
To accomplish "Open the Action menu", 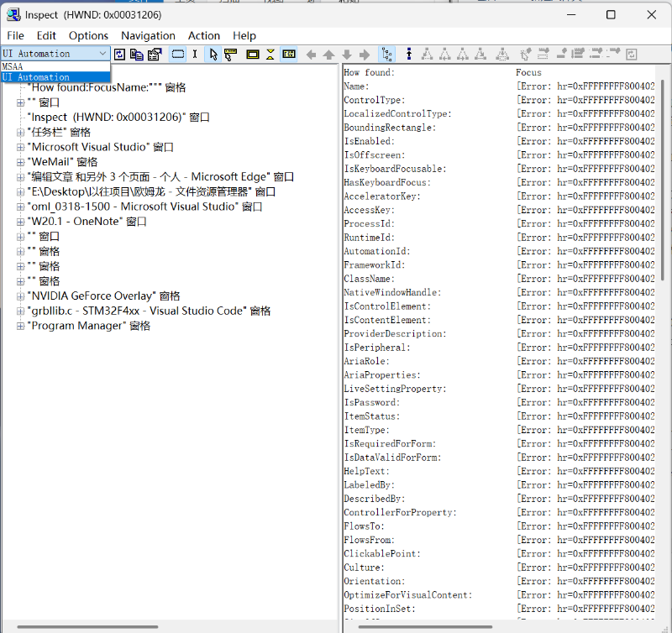I will (204, 35).
